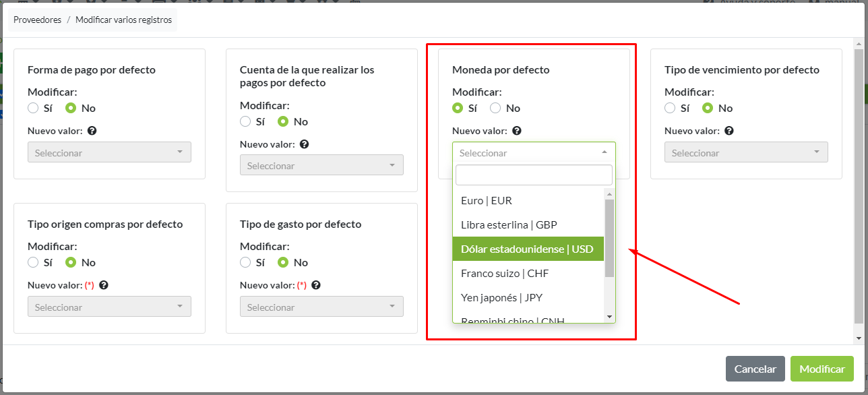Viewport: 868px width, 395px height.
Task: Click help icon in Cuenta de pagos card
Action: pos(305,144)
